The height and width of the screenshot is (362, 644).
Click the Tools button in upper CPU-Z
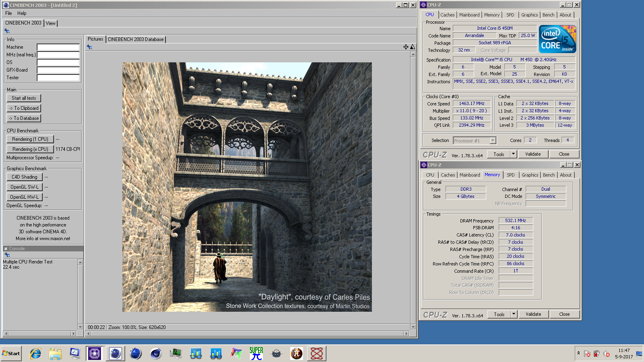(x=499, y=154)
